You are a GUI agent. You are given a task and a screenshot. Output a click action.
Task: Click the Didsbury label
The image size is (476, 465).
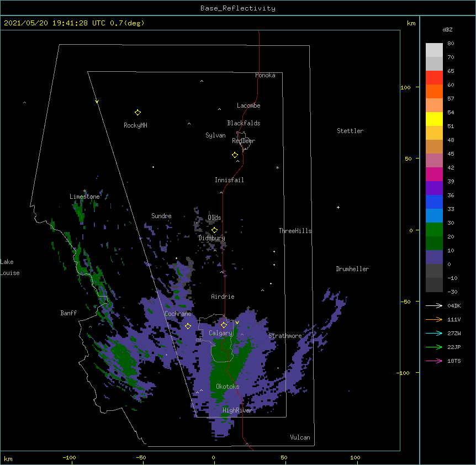point(211,238)
